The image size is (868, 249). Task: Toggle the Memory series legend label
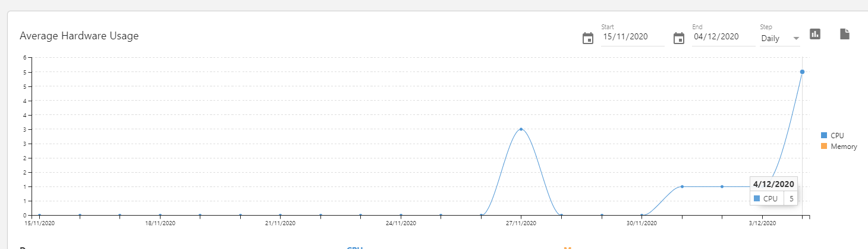(x=844, y=147)
